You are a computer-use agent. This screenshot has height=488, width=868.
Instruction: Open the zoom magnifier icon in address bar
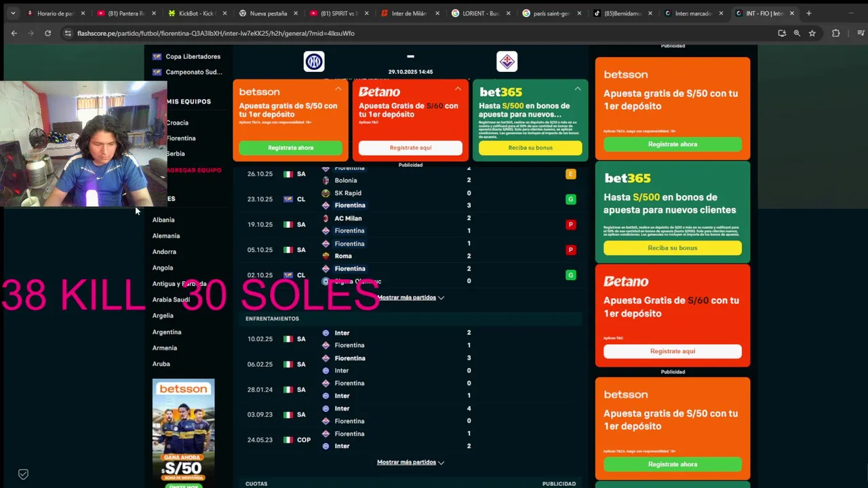point(797,33)
